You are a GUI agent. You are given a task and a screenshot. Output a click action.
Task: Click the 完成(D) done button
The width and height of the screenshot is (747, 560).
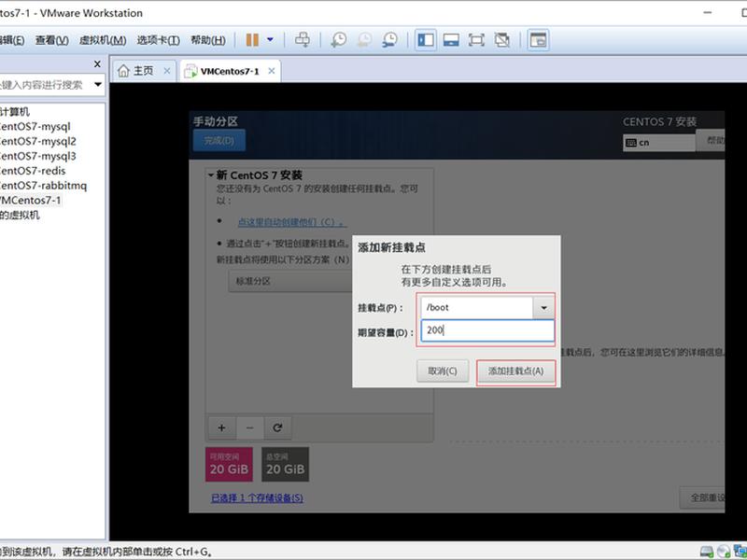[x=219, y=141]
